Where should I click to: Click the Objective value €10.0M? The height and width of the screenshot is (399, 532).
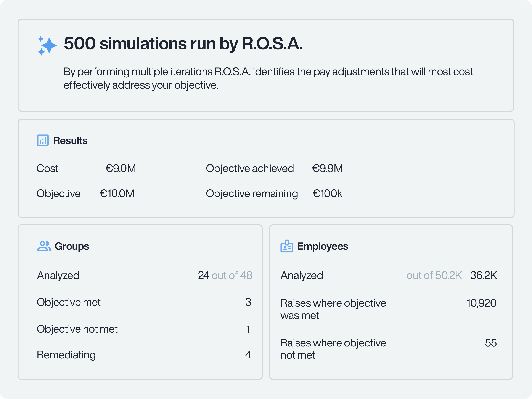(x=117, y=193)
